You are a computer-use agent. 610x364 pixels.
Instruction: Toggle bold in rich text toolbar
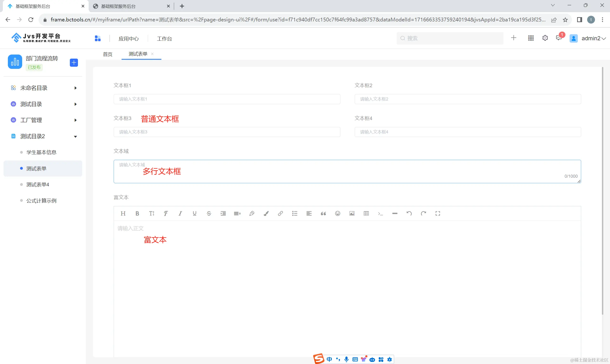pyautogui.click(x=137, y=213)
